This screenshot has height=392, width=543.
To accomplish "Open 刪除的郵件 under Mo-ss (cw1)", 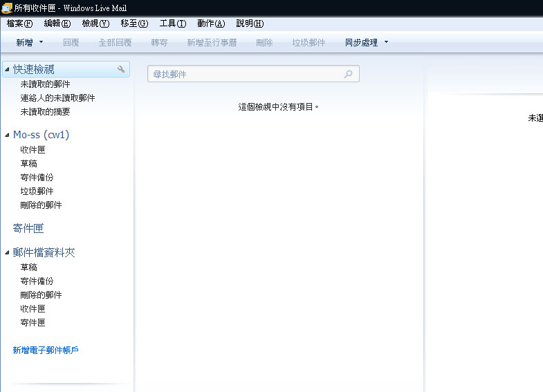I will click(42, 205).
